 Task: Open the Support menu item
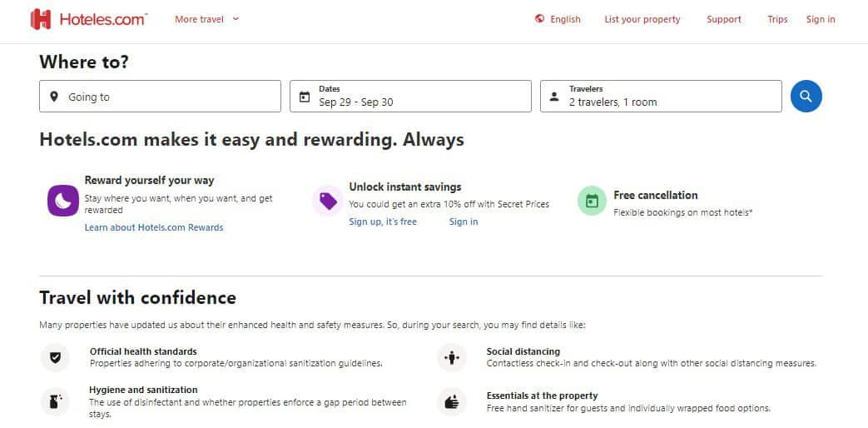pyautogui.click(x=723, y=19)
